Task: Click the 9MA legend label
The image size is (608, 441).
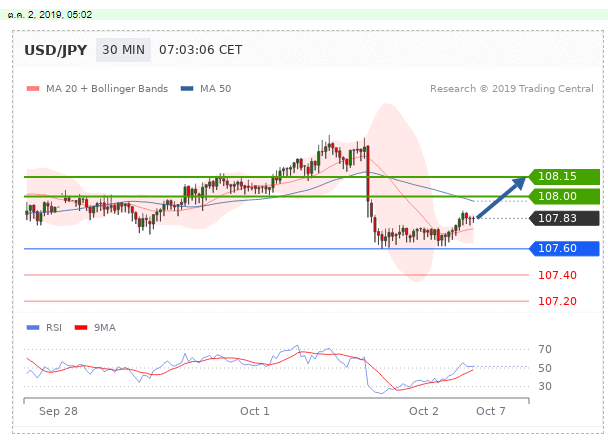Action: (105, 328)
